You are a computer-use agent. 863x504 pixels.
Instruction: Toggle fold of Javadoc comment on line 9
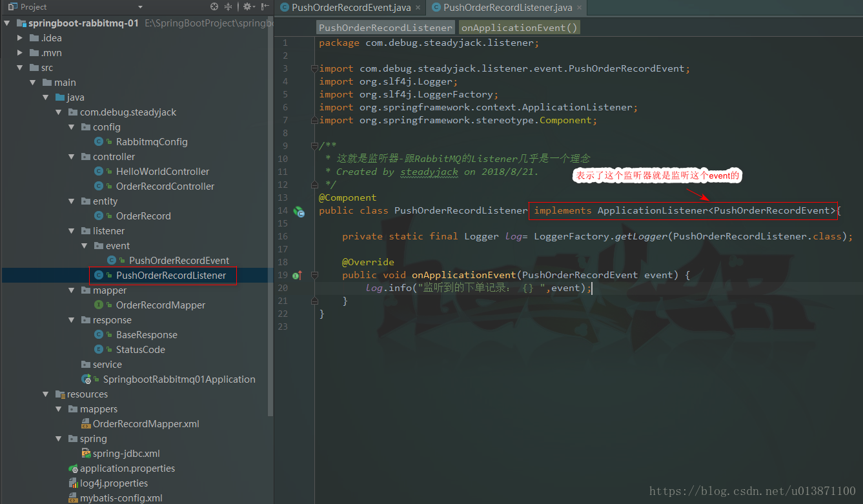(x=314, y=146)
